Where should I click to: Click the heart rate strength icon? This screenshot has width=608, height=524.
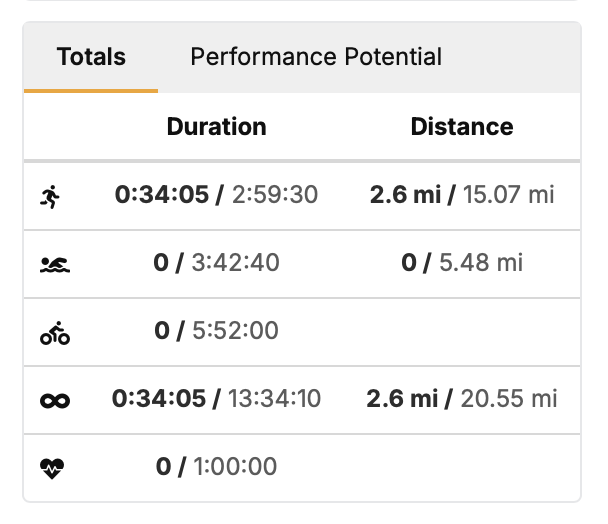coord(52,469)
